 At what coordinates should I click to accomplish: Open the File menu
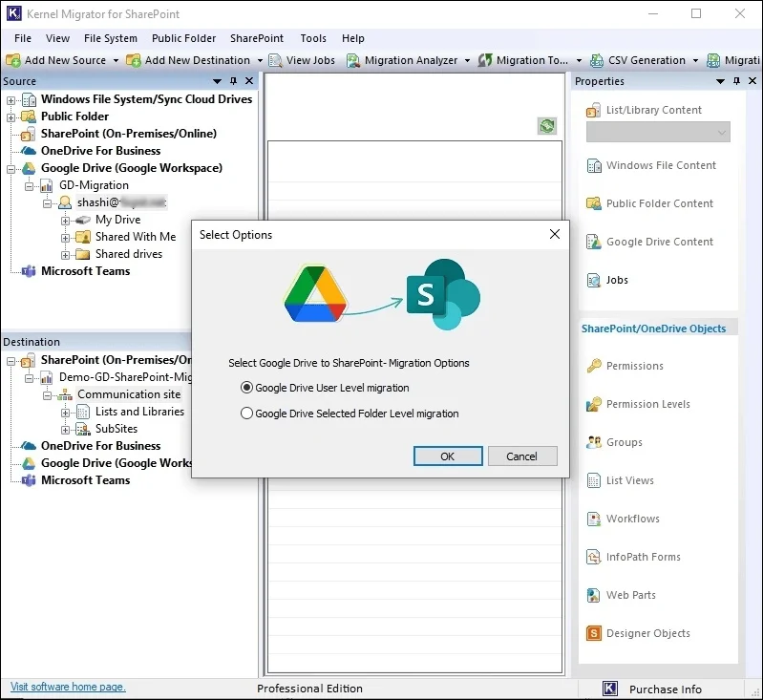coord(23,38)
